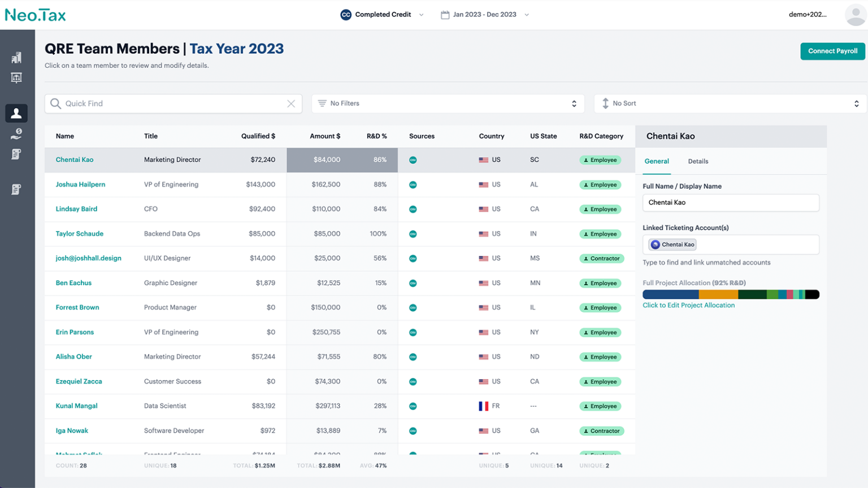The image size is (868, 488).
Task: Open the projects presentation-board sidebar icon
Action: (x=16, y=78)
